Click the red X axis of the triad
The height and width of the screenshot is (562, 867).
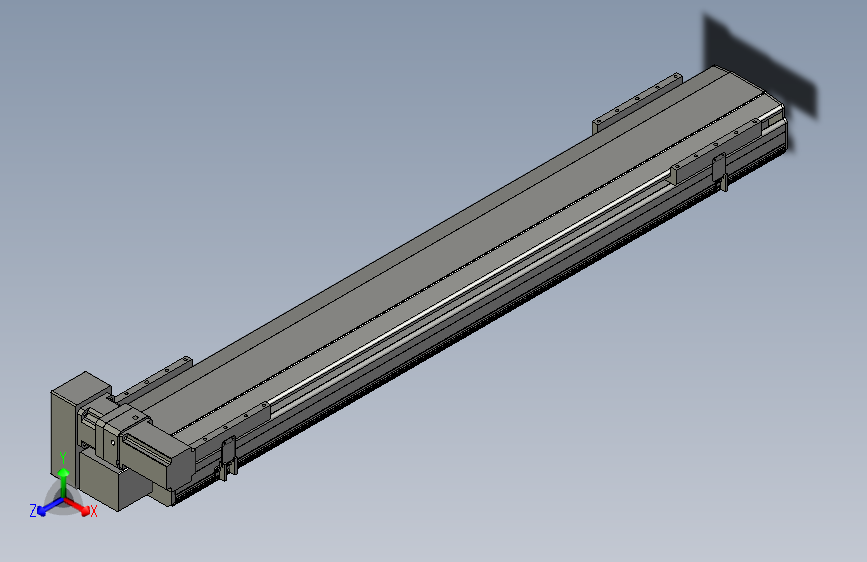point(79,507)
